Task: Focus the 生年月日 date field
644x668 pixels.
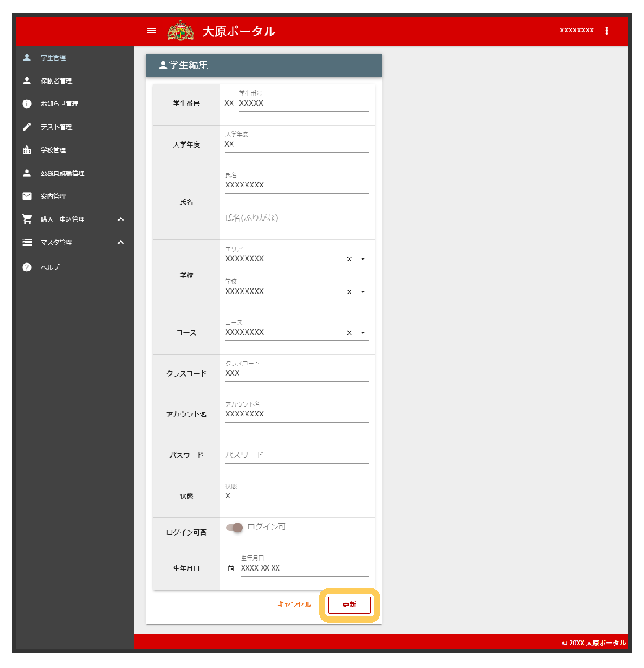Action: click(x=304, y=568)
